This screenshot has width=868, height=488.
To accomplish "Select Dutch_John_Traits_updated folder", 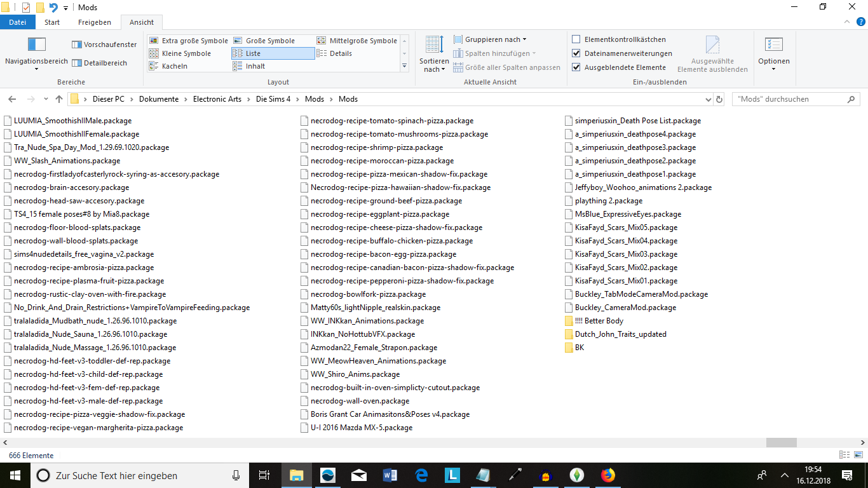I will point(616,334).
